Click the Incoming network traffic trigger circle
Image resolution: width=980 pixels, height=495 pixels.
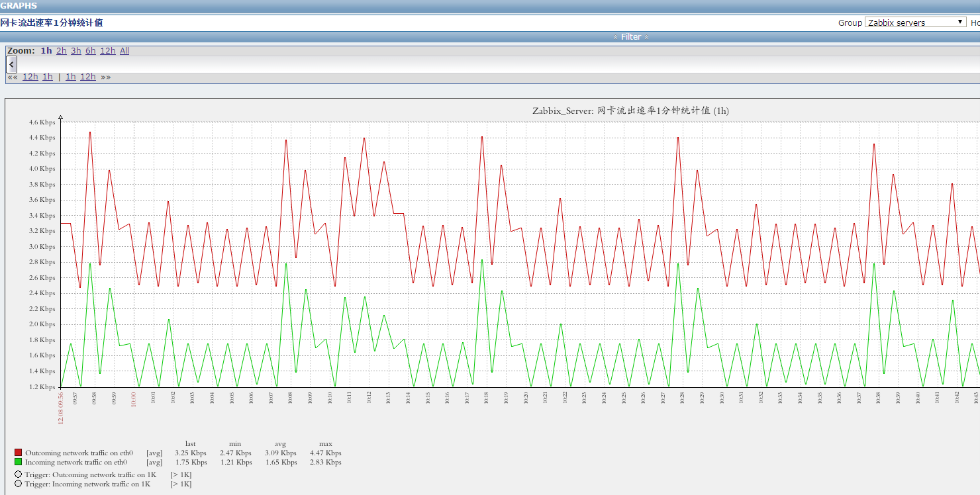(x=19, y=484)
